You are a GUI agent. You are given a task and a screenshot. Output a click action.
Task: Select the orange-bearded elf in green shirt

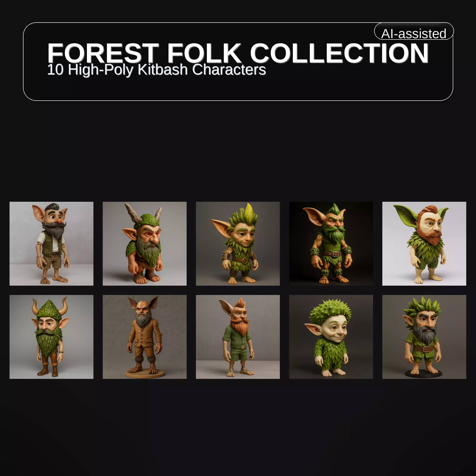[x=238, y=337]
